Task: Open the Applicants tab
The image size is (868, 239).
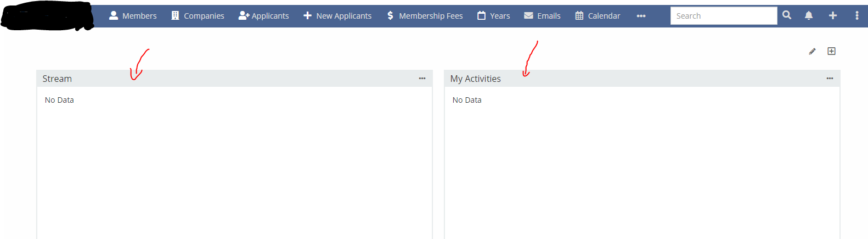Action: coord(263,16)
